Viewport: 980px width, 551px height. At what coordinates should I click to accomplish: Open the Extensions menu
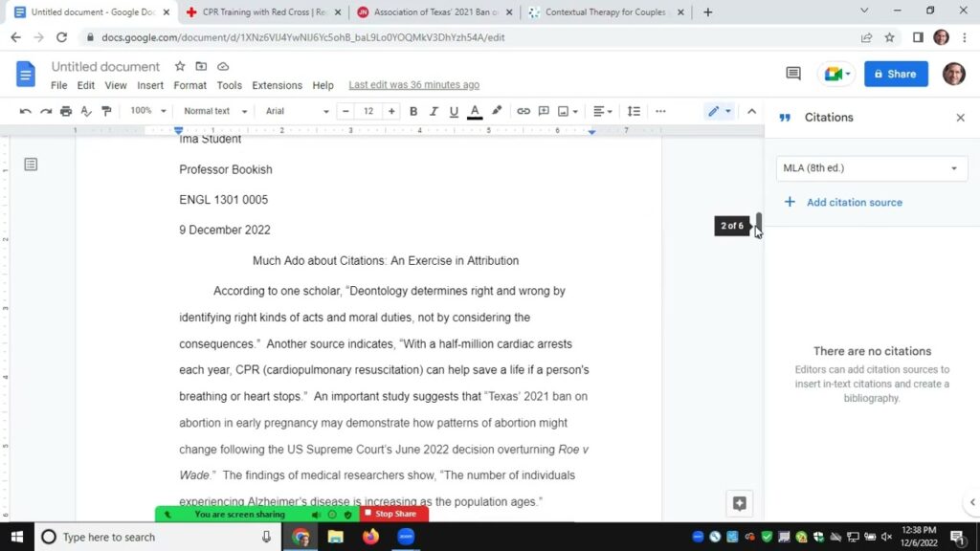pos(277,85)
